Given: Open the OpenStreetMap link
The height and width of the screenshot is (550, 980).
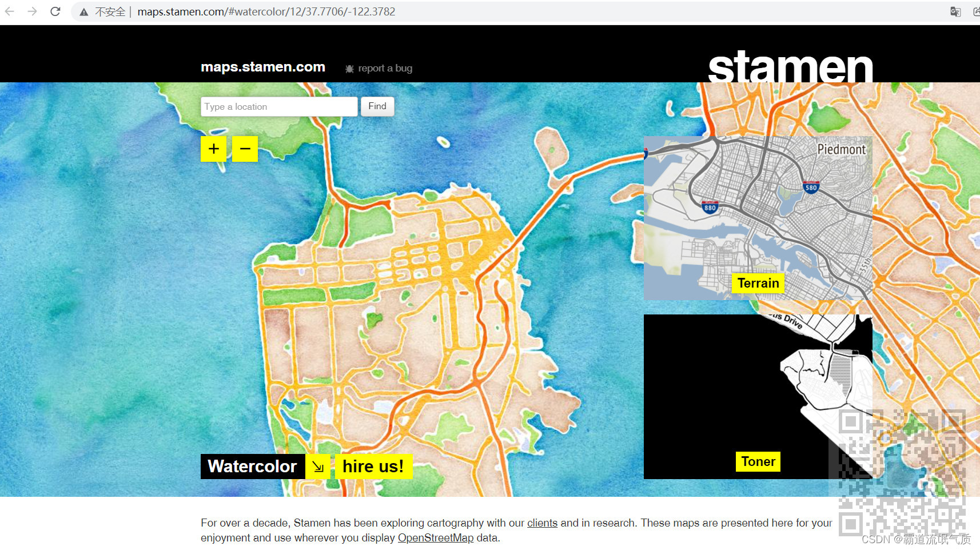Looking at the screenshot, I should pyautogui.click(x=435, y=537).
